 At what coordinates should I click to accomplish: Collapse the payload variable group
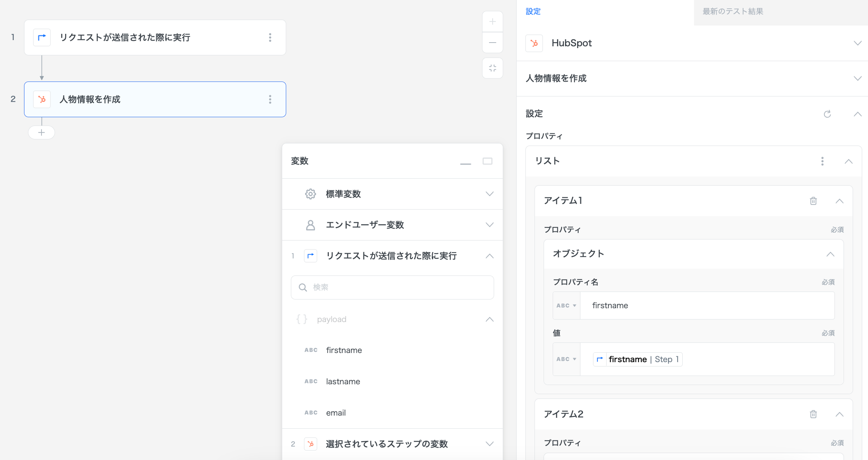[489, 319]
